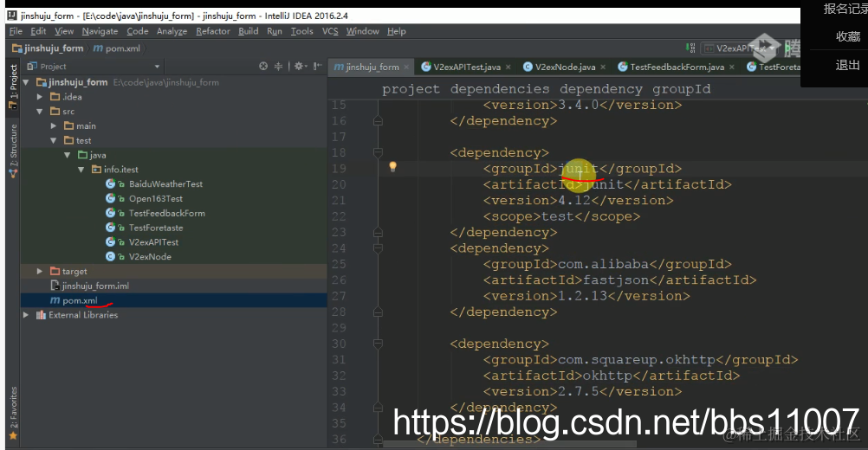This screenshot has height=450, width=868.
Task: Select TestForetaste in project tree
Action: pyautogui.click(x=156, y=228)
